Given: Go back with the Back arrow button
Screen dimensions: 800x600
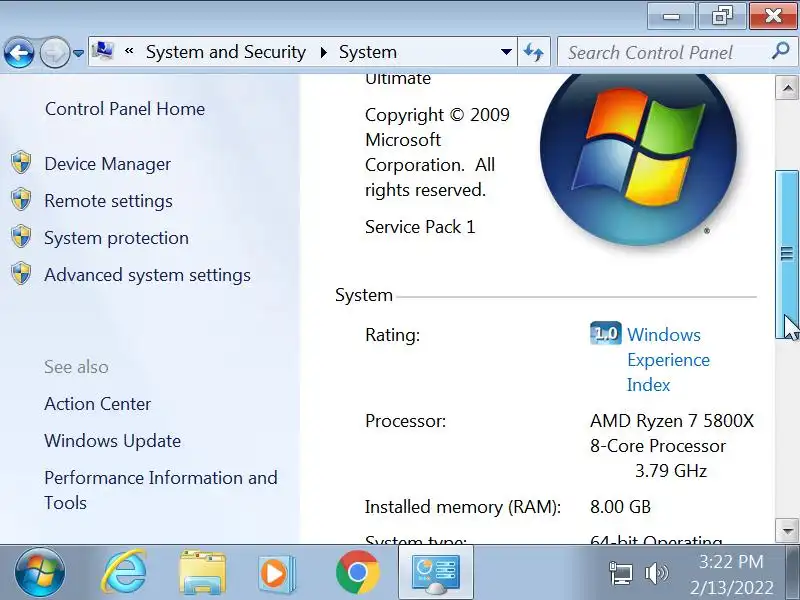Looking at the screenshot, I should [x=19, y=52].
